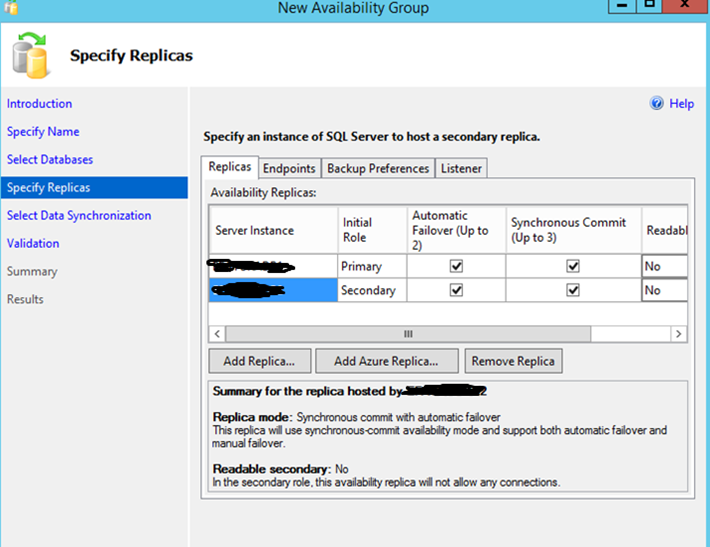The image size is (710, 547).
Task: Open the Introduction wizard page
Action: (40, 103)
